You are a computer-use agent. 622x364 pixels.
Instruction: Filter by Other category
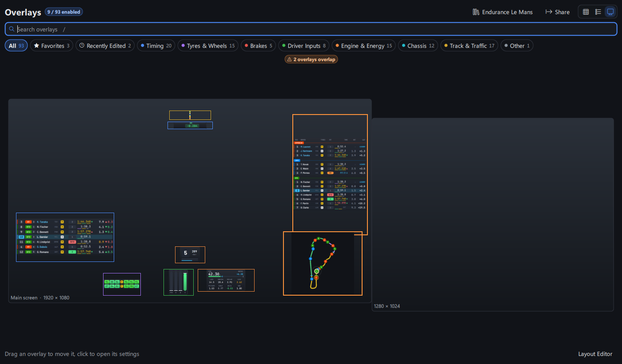(517, 46)
